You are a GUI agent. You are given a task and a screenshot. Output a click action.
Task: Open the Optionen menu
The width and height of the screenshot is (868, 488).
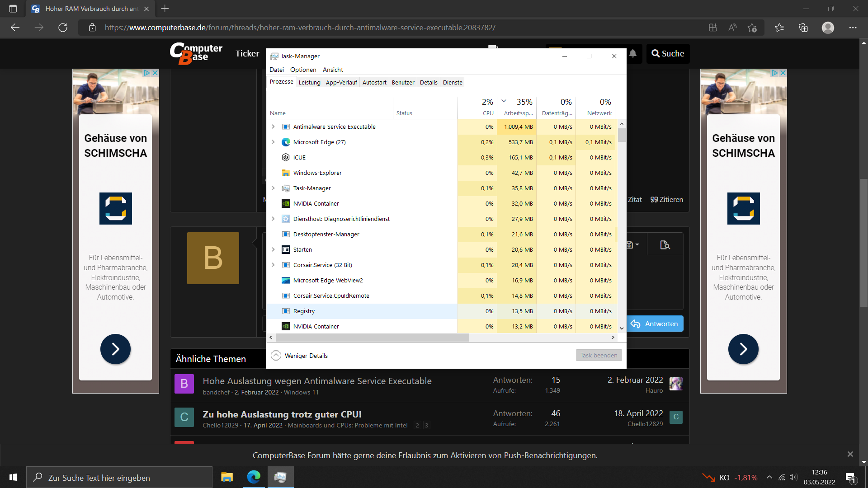pyautogui.click(x=303, y=70)
